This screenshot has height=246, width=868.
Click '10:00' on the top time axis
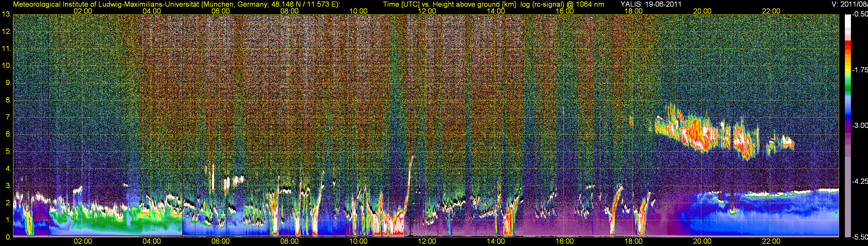point(358,11)
